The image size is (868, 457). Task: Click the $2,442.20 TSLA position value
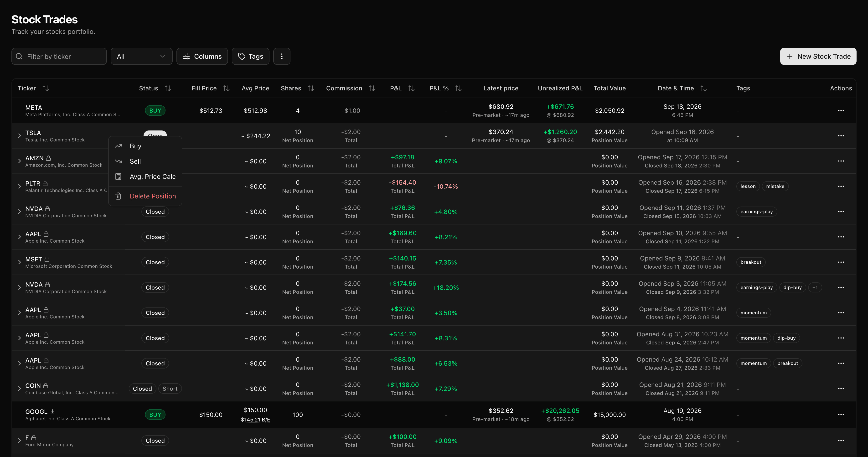pos(610,132)
